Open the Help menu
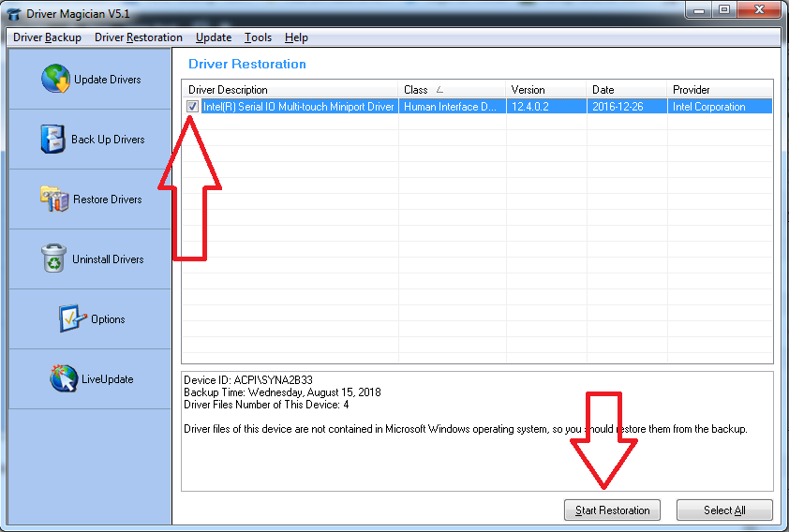The image size is (789, 532). [x=296, y=37]
